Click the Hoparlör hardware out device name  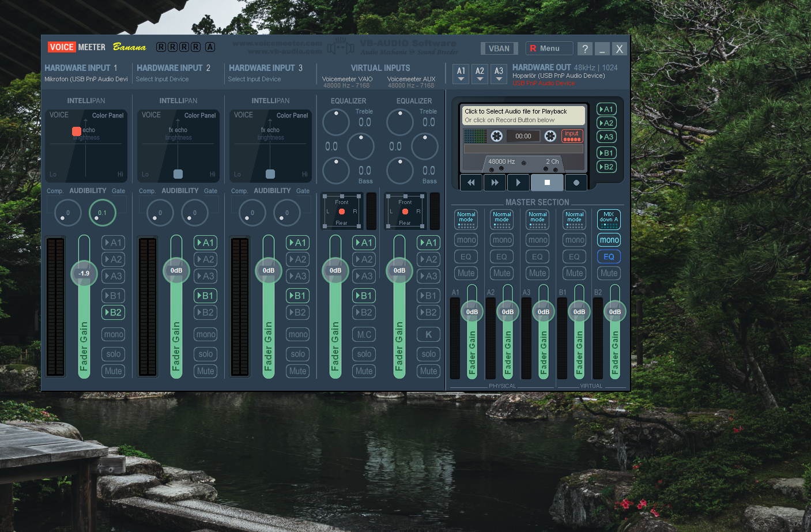coord(559,76)
